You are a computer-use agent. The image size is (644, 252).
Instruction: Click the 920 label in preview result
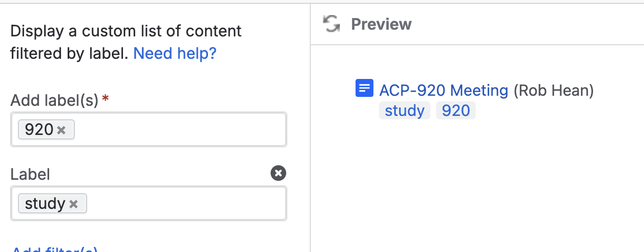click(x=456, y=110)
